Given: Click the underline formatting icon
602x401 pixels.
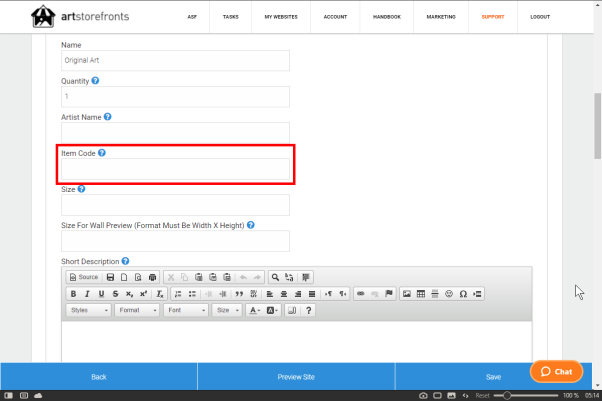Looking at the screenshot, I should (101, 294).
